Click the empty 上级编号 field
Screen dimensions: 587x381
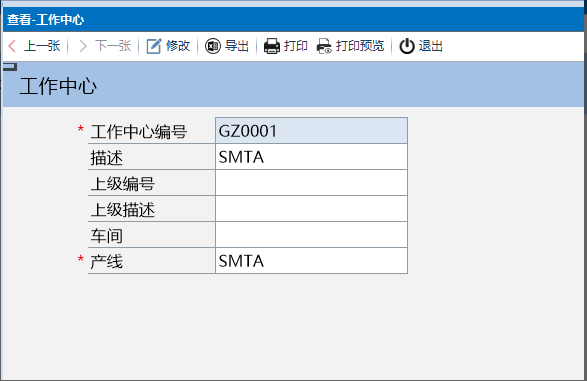point(311,183)
